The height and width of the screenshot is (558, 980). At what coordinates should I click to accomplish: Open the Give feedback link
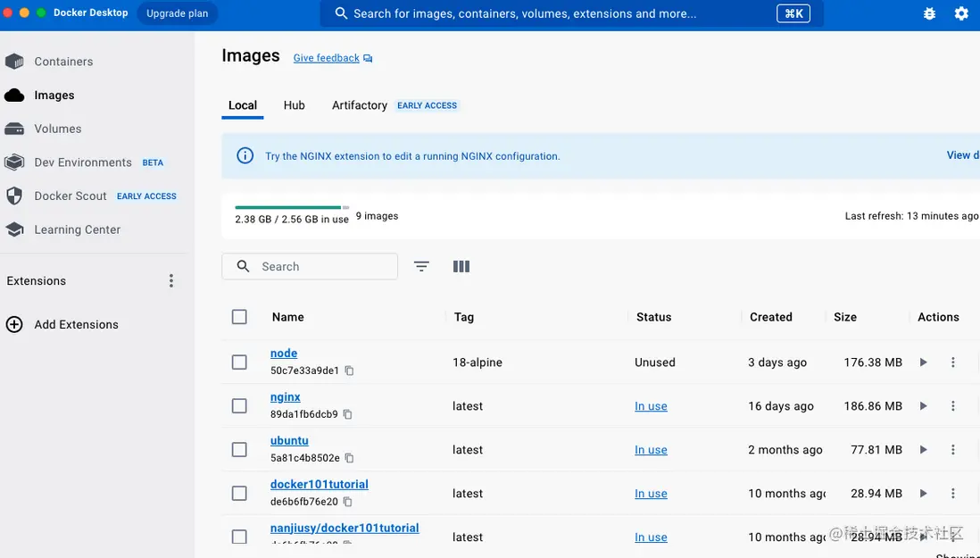(327, 58)
